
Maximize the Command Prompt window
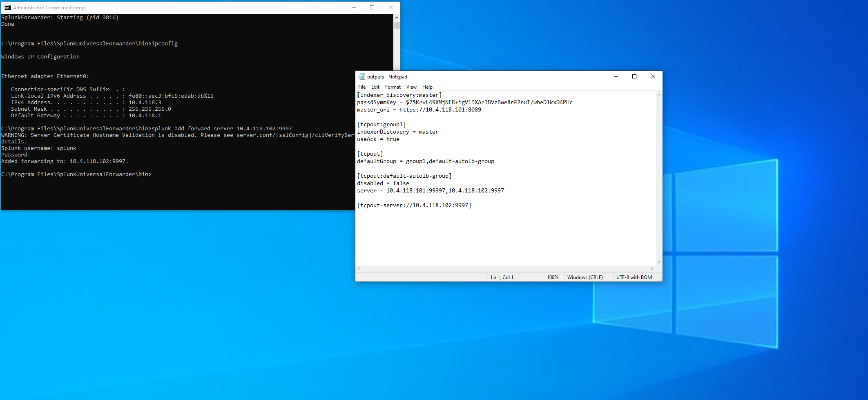pos(372,7)
